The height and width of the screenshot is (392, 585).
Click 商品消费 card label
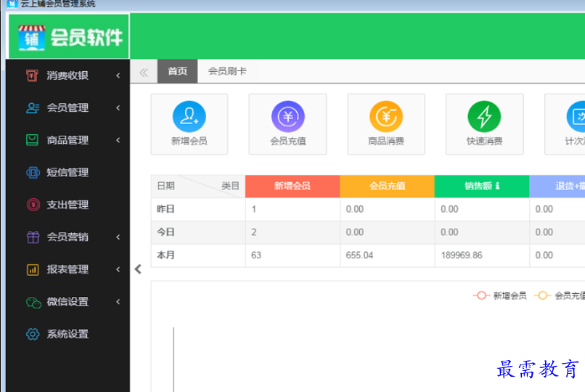point(386,141)
